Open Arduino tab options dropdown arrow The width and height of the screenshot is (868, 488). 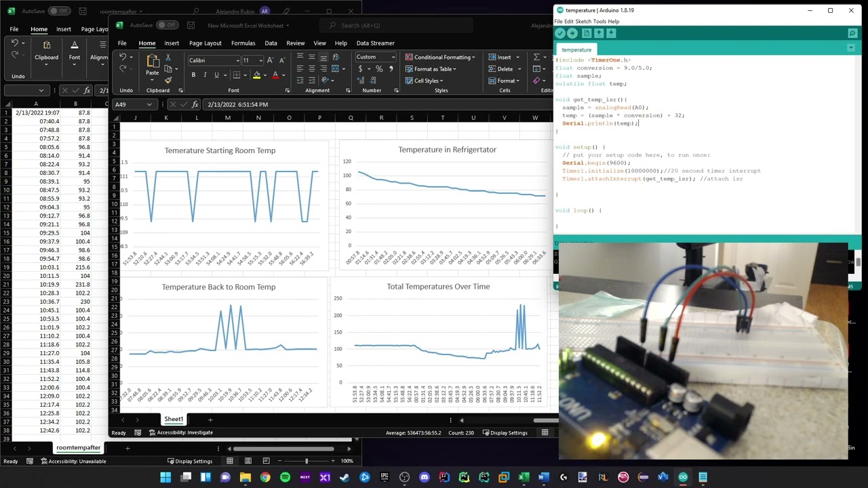coord(851,49)
